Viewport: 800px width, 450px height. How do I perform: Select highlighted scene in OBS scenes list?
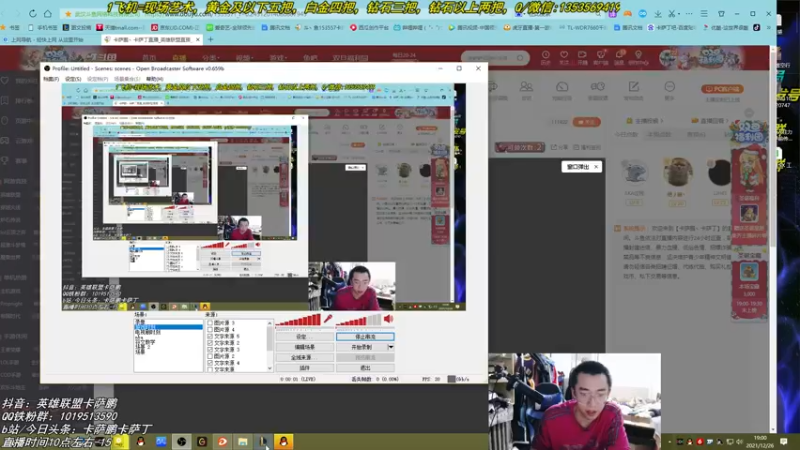(168, 327)
